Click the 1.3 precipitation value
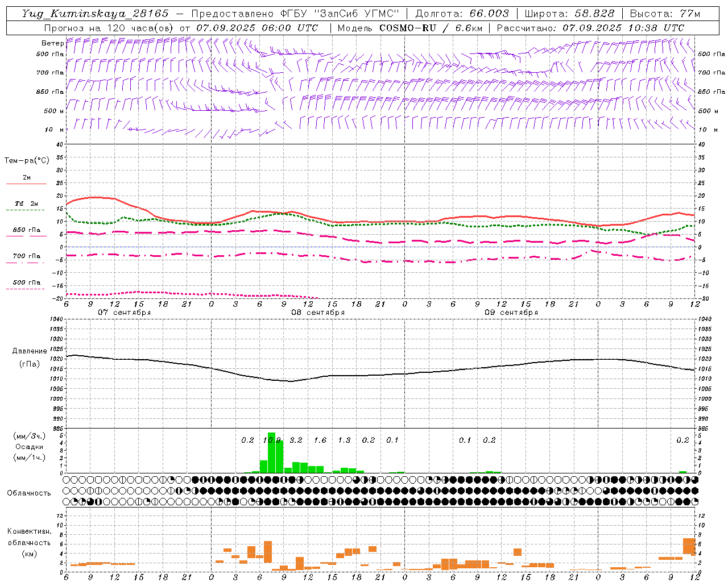Screen dimensions: 728x582 tap(344, 440)
